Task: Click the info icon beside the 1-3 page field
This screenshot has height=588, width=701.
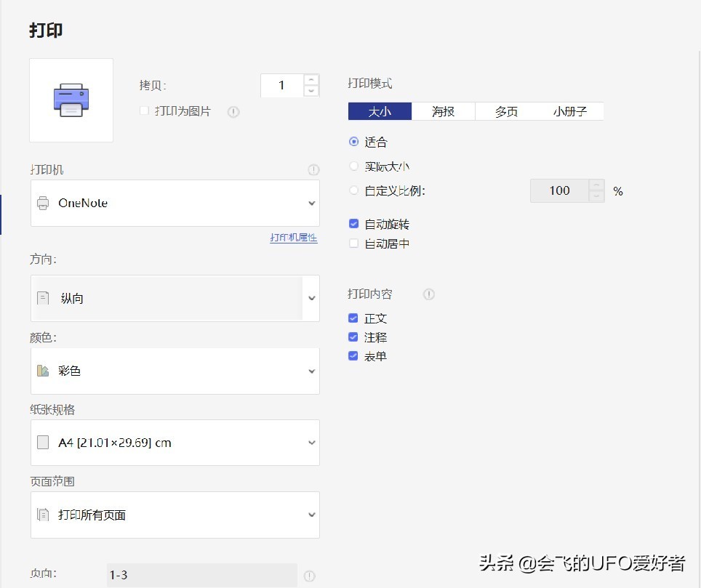Action: [x=309, y=575]
